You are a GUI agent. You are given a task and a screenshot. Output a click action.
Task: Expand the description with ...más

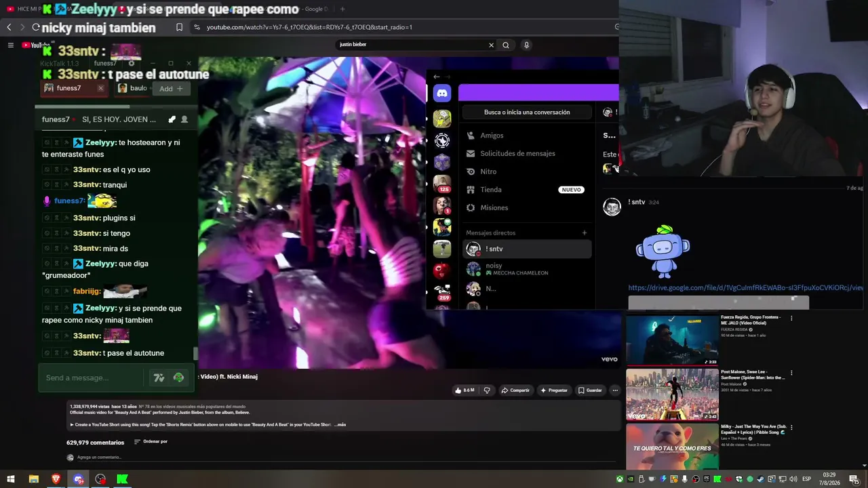pyautogui.click(x=340, y=425)
